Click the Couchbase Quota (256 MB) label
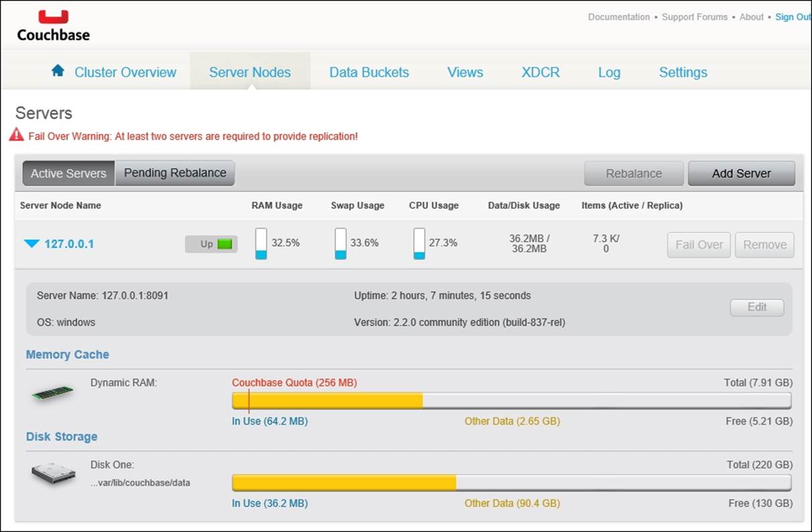This screenshot has height=532, width=812. pyautogui.click(x=295, y=383)
